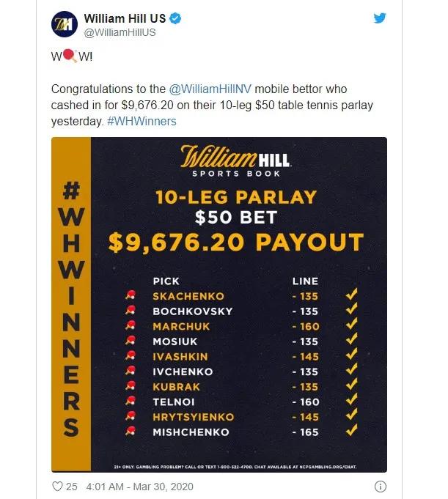Click paddle icon beside MISHCHENKO

pos(131,432)
